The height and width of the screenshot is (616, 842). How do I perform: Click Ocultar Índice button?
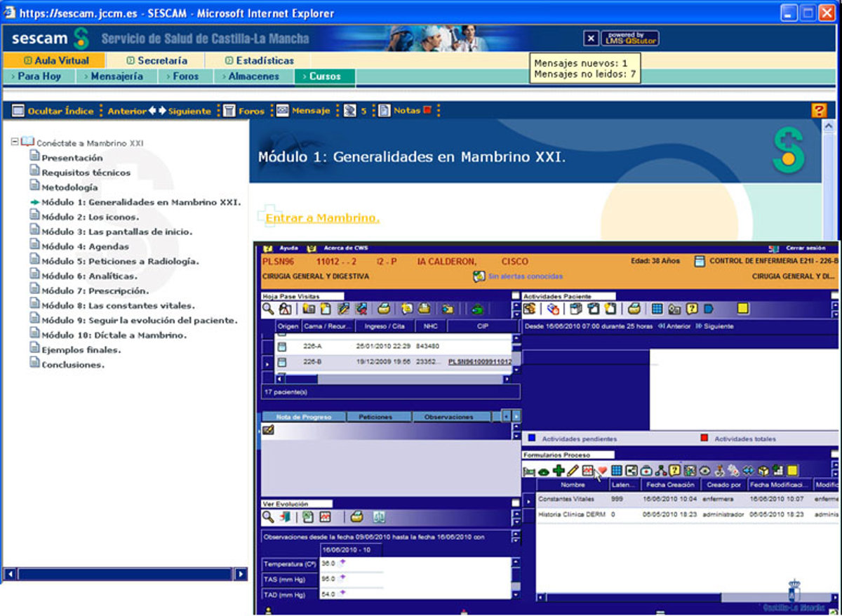(53, 111)
